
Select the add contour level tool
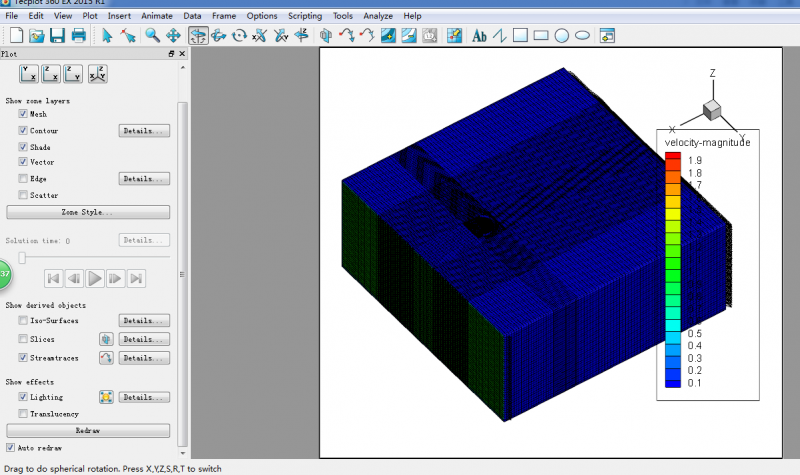coord(388,36)
